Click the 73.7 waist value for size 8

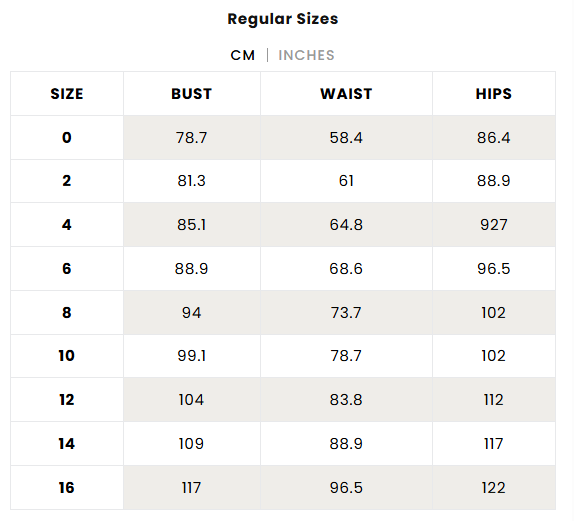pyautogui.click(x=346, y=312)
